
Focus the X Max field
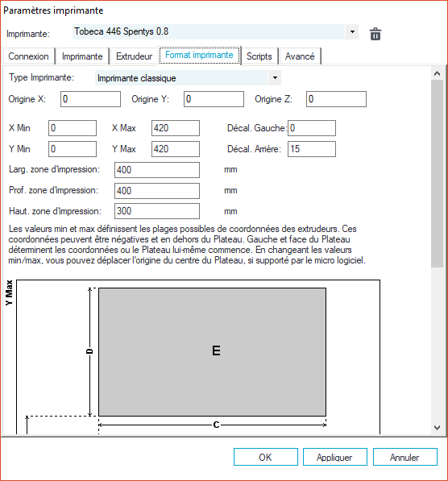(x=176, y=128)
